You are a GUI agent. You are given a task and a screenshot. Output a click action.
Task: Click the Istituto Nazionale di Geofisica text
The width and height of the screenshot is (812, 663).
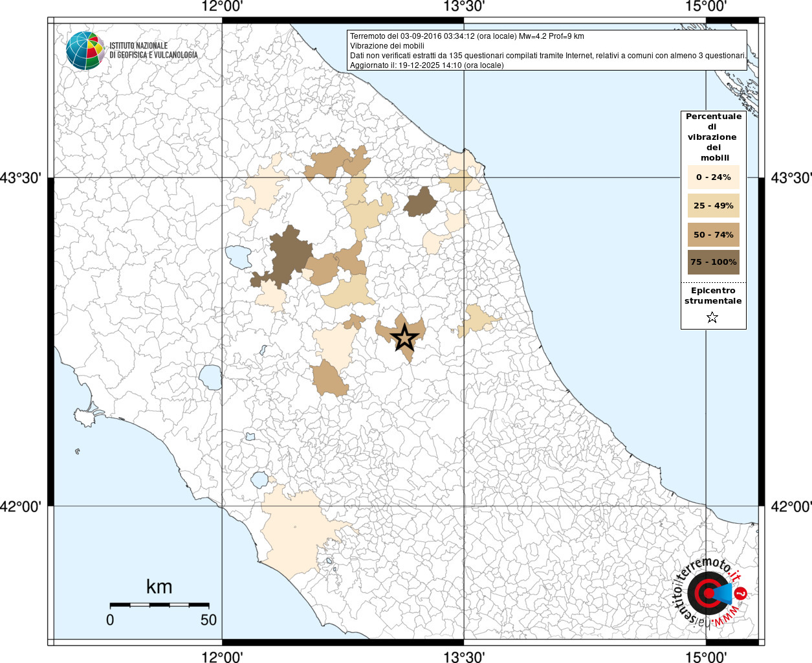[x=153, y=51]
